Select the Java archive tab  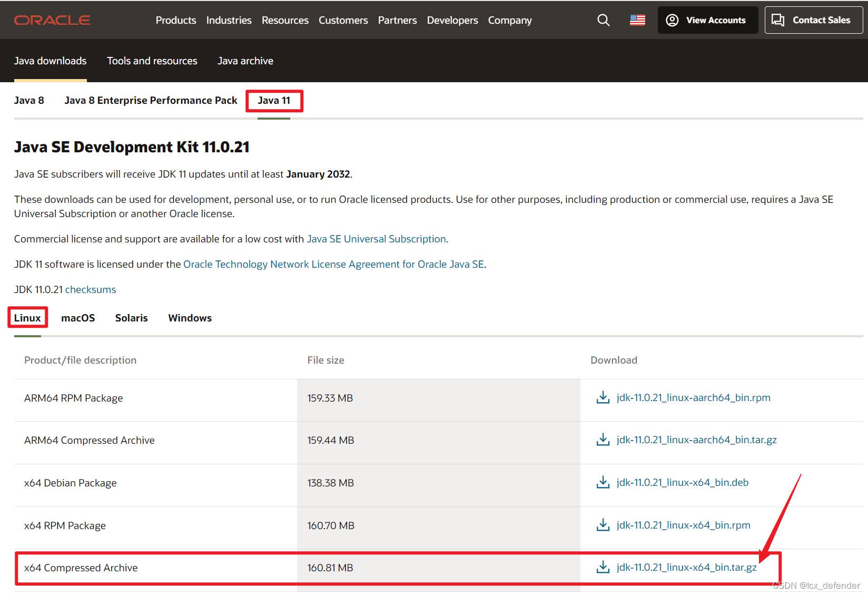pyautogui.click(x=245, y=61)
